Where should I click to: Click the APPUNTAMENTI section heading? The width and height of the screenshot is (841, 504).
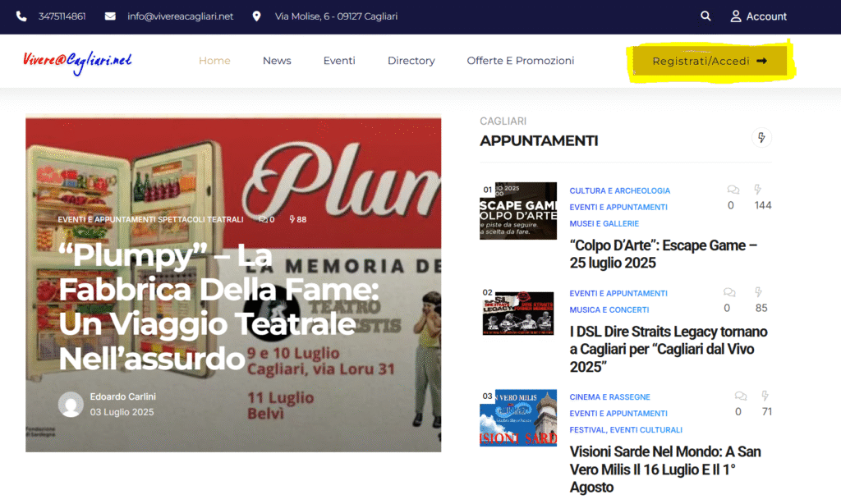[x=539, y=140]
